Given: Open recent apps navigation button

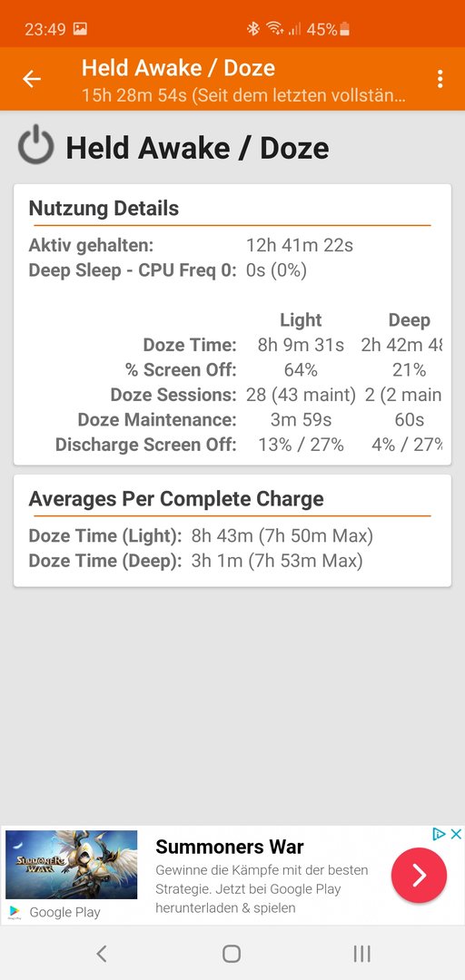Looking at the screenshot, I should tap(361, 953).
